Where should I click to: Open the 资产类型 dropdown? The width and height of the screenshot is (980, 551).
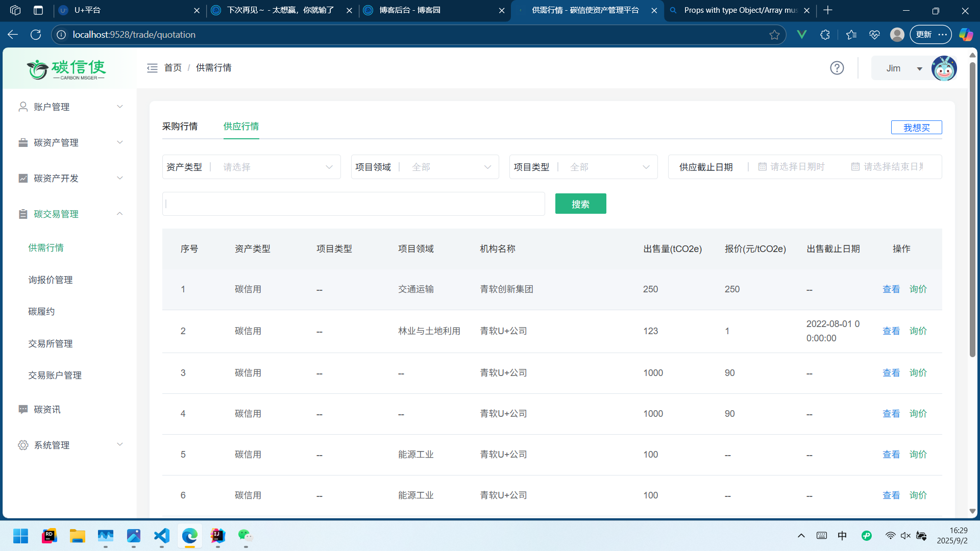click(276, 167)
